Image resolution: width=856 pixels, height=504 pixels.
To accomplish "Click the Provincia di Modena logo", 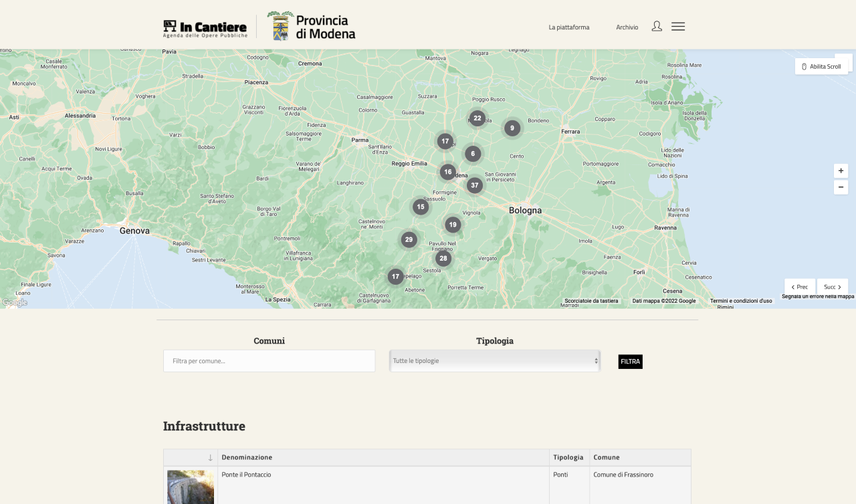I will pyautogui.click(x=311, y=26).
